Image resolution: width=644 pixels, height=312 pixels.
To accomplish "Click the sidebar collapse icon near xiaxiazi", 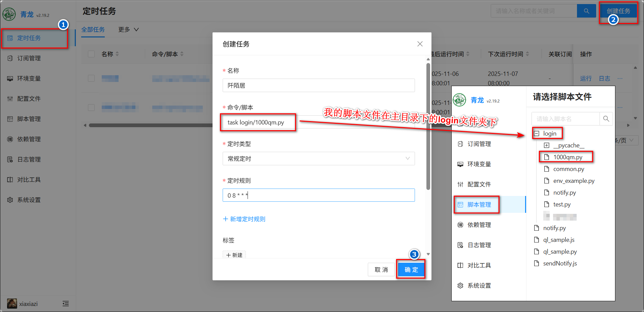I will (x=66, y=304).
